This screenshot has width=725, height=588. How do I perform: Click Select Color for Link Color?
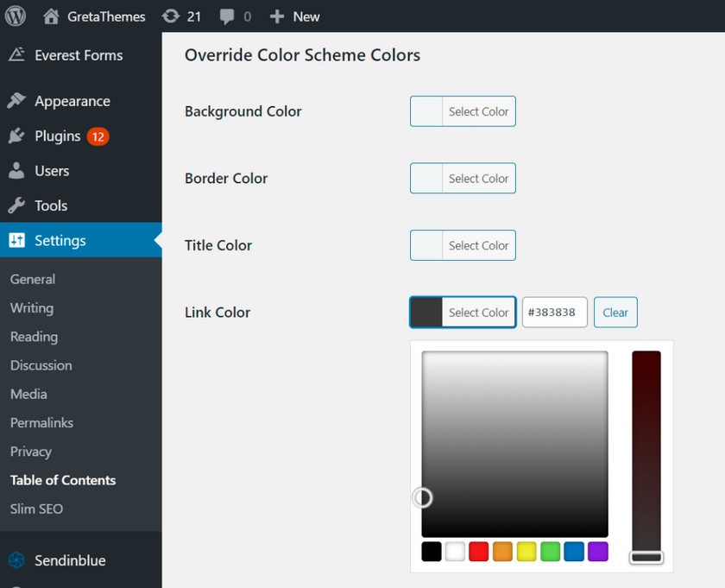pyautogui.click(x=478, y=313)
